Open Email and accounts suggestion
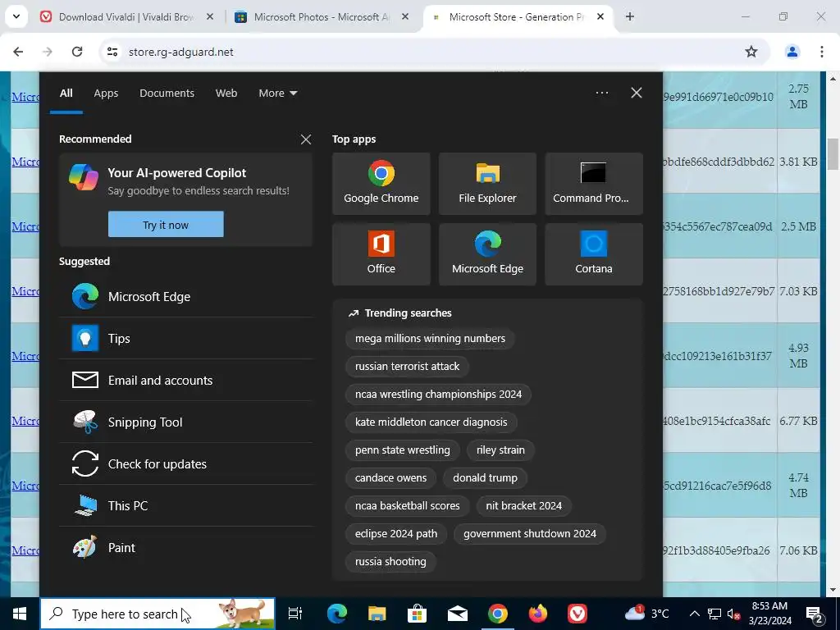This screenshot has height=630, width=840. click(186, 380)
